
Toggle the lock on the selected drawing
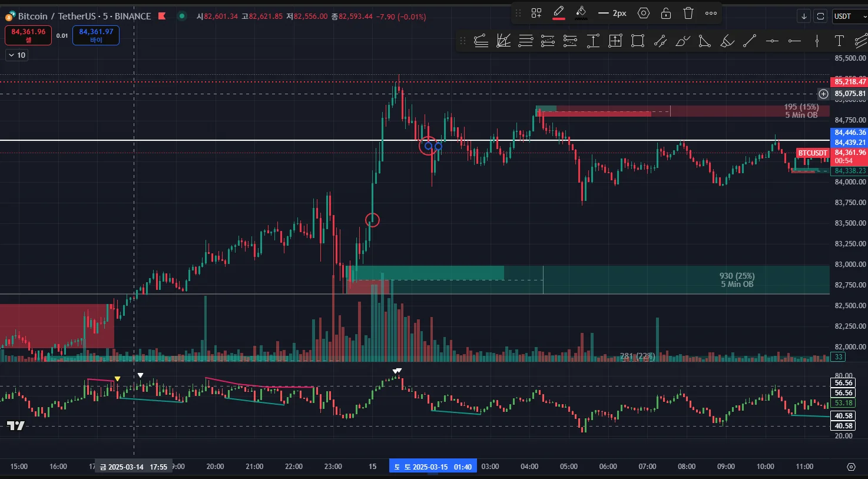(666, 13)
